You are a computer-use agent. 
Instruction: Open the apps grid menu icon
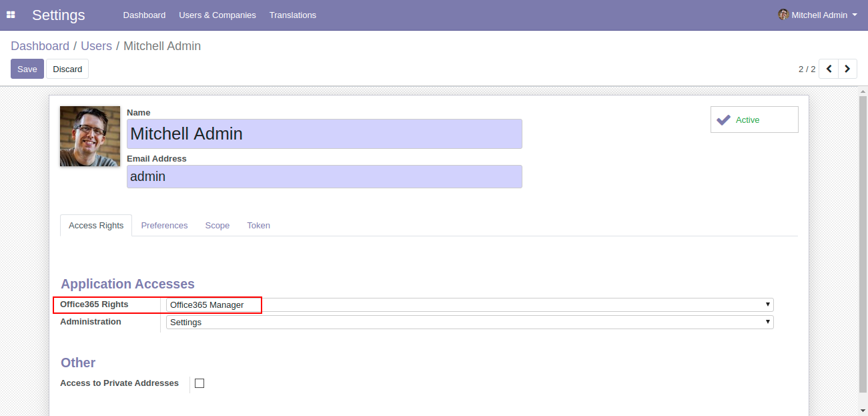pyautogui.click(x=11, y=15)
